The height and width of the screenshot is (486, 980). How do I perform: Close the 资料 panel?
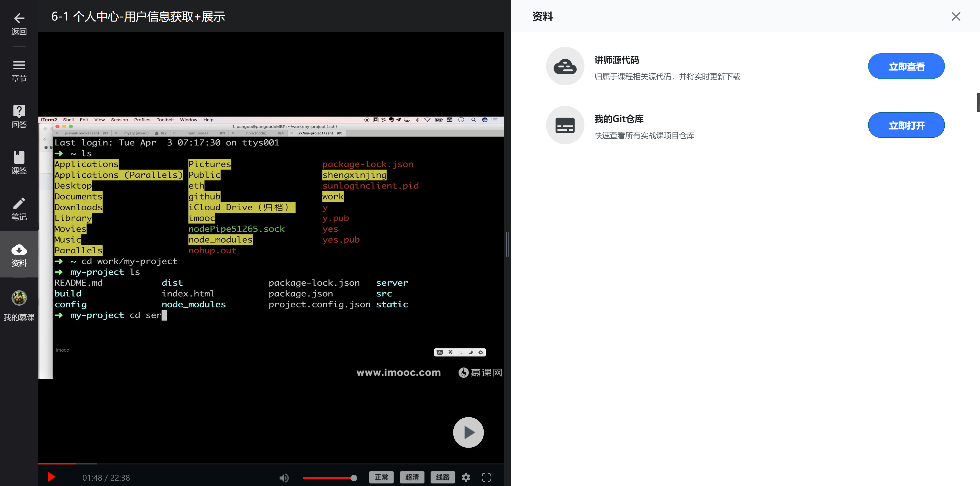(x=956, y=16)
